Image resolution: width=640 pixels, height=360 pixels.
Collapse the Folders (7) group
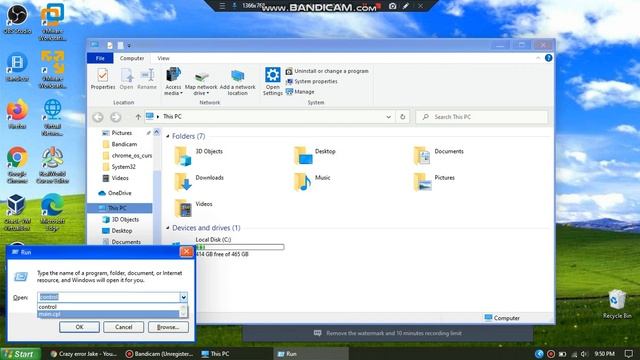pos(168,136)
